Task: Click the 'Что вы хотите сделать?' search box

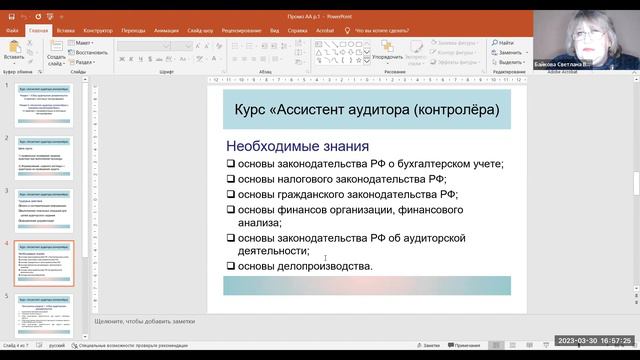Action: pos(382,31)
